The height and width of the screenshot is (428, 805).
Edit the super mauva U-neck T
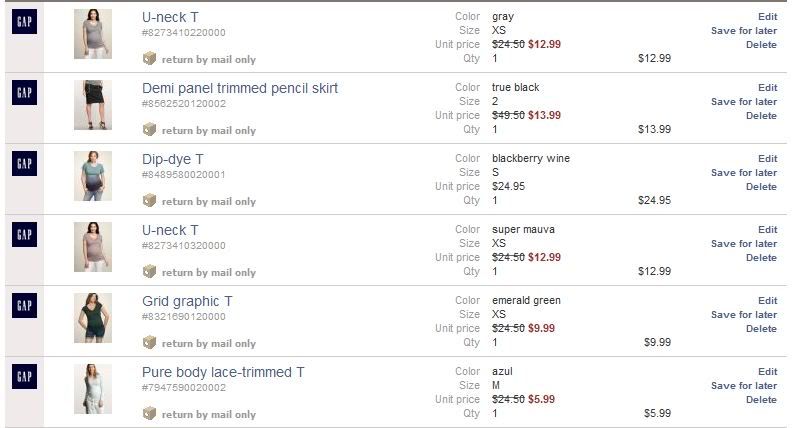767,230
